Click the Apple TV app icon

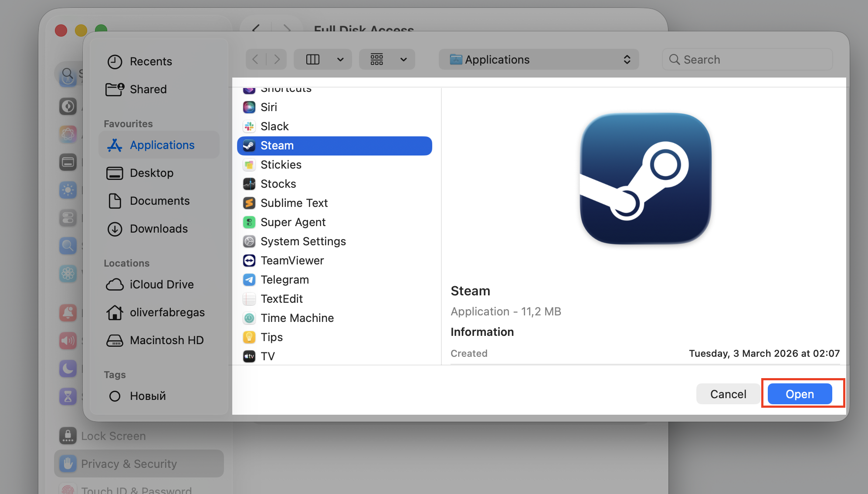pyautogui.click(x=249, y=356)
